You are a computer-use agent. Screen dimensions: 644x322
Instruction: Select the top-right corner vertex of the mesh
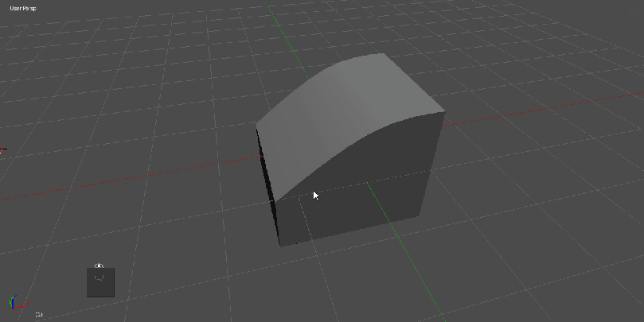point(444,111)
